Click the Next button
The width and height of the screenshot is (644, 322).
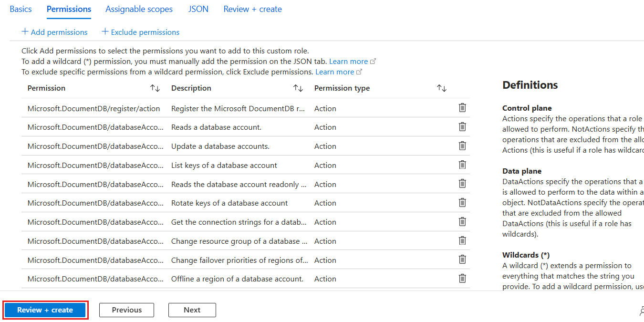point(192,310)
